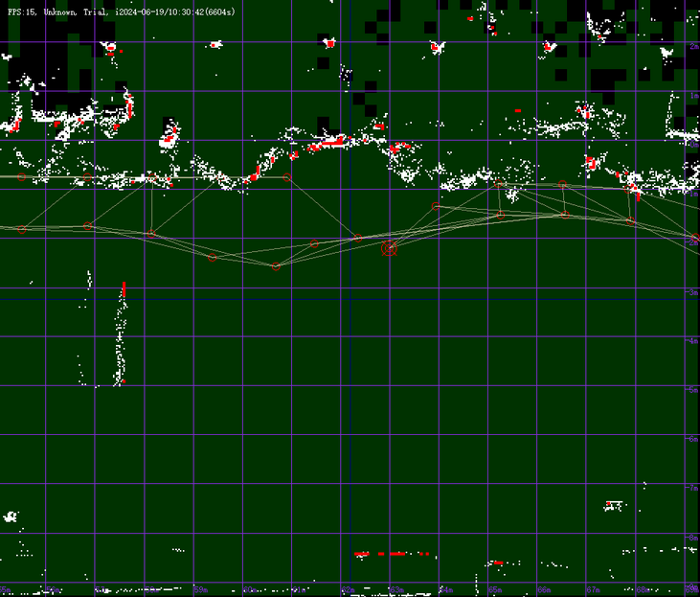Click the FPS:15 readout in the header
This screenshot has width=700, height=597.
(x=23, y=11)
